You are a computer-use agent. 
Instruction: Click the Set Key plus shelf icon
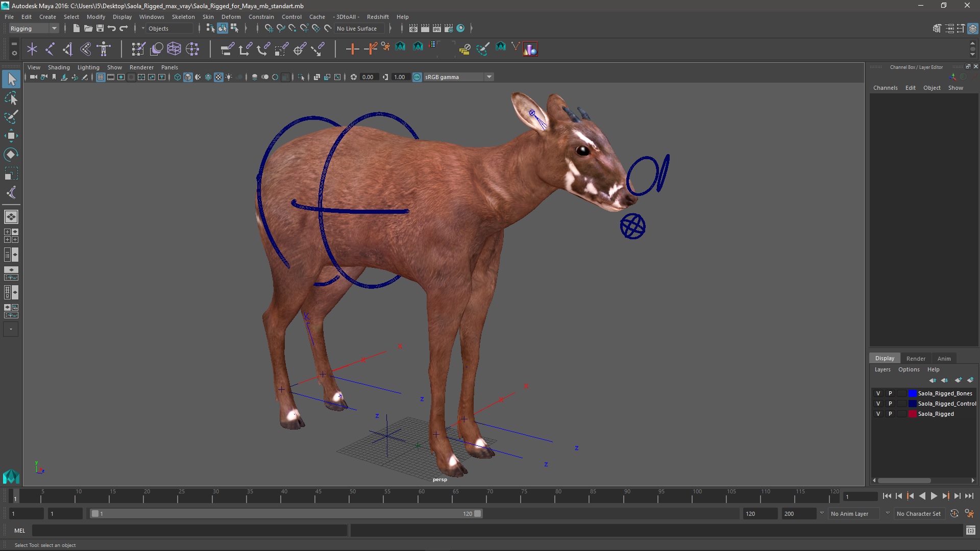pos(352,49)
